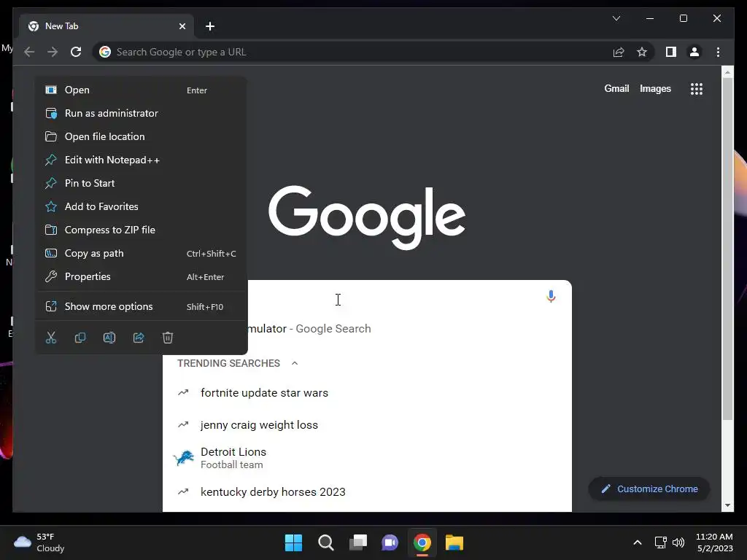Start voice search with microphone icon
This screenshot has width=747, height=560.
point(551,297)
